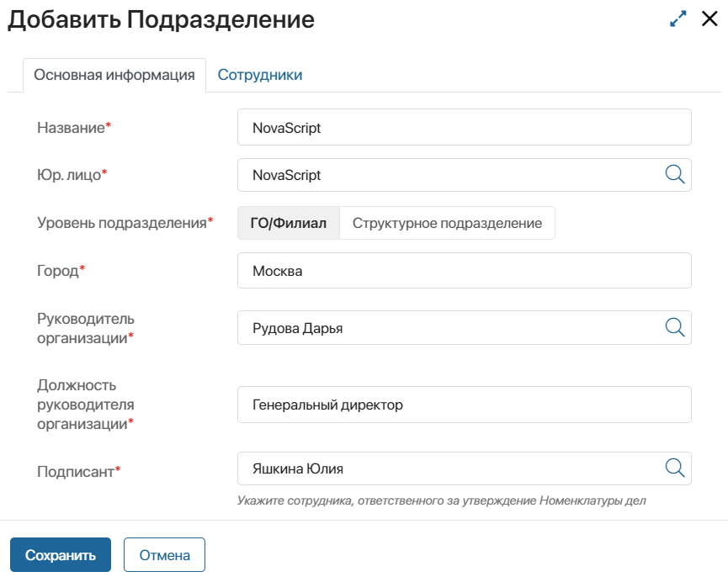Click the hint text about Номенклатуры дел
This screenshot has height=577, width=728.
point(441,501)
